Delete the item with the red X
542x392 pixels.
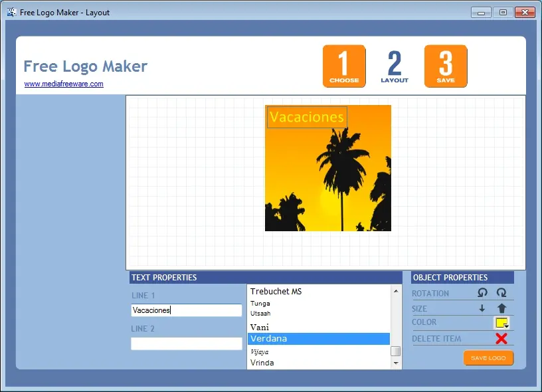point(501,338)
